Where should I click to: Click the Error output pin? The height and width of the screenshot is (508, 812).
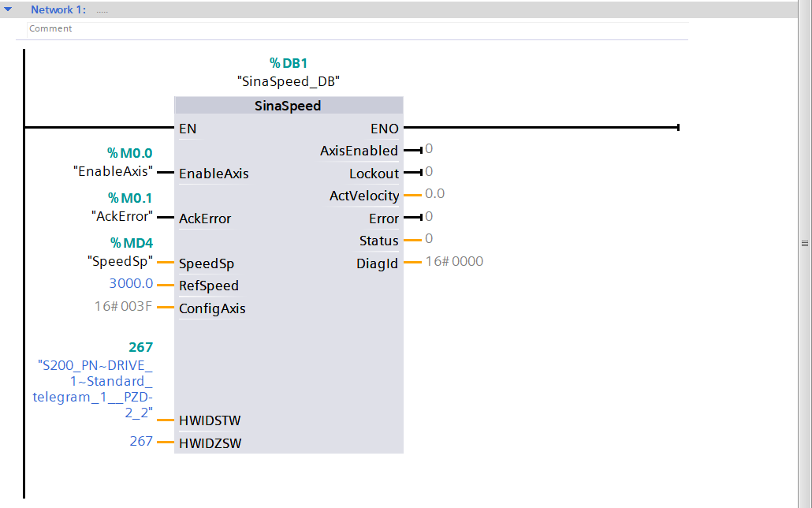pos(384,219)
